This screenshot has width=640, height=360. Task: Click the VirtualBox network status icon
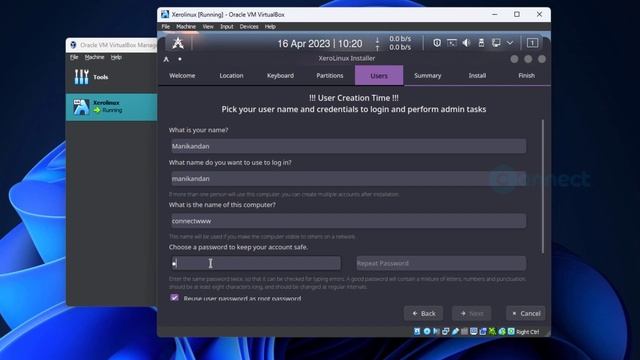tap(446, 331)
